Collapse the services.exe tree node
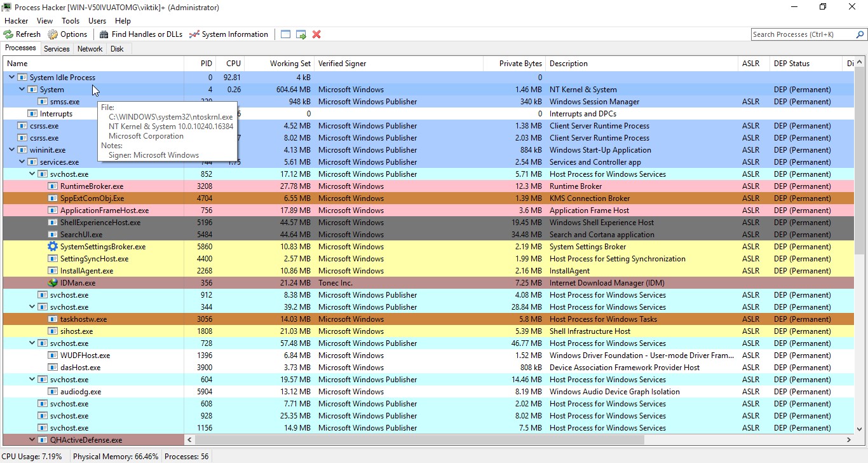Screen dimensions: 868x463 (x=22, y=162)
